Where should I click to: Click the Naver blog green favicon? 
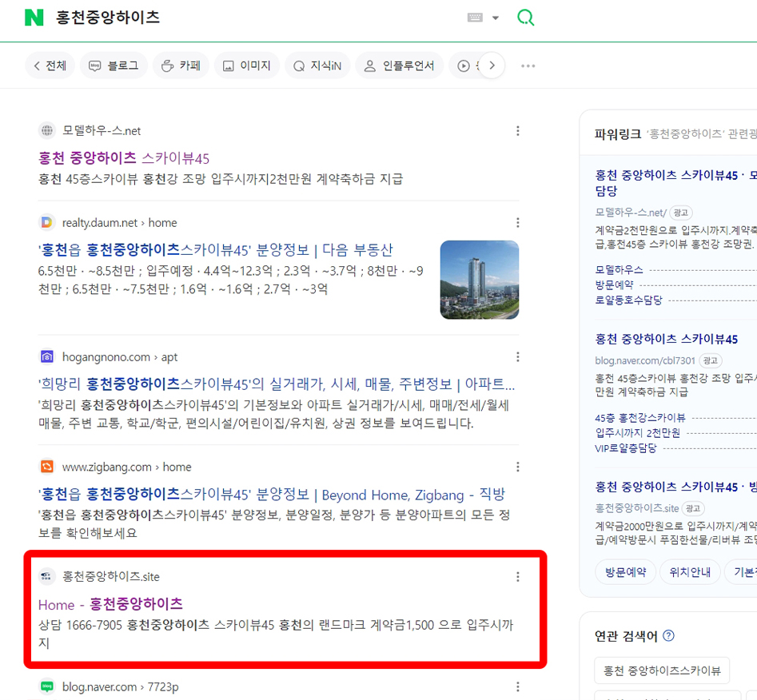[47, 686]
